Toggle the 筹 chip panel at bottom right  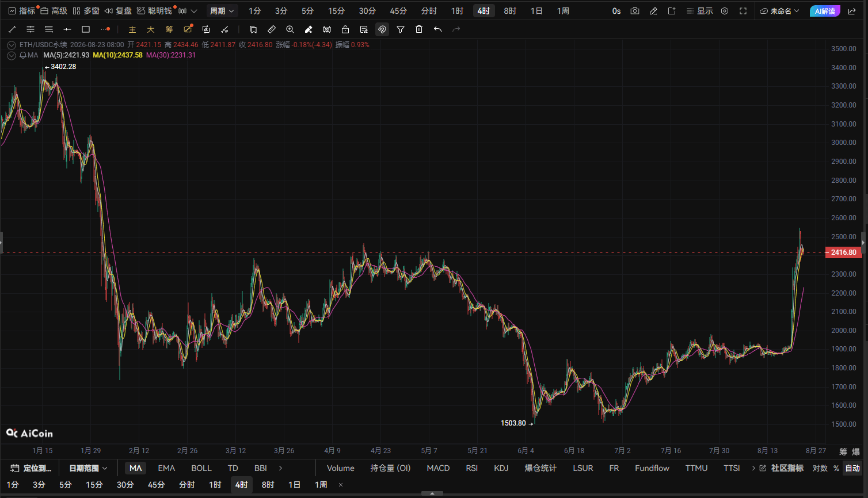[843, 451]
